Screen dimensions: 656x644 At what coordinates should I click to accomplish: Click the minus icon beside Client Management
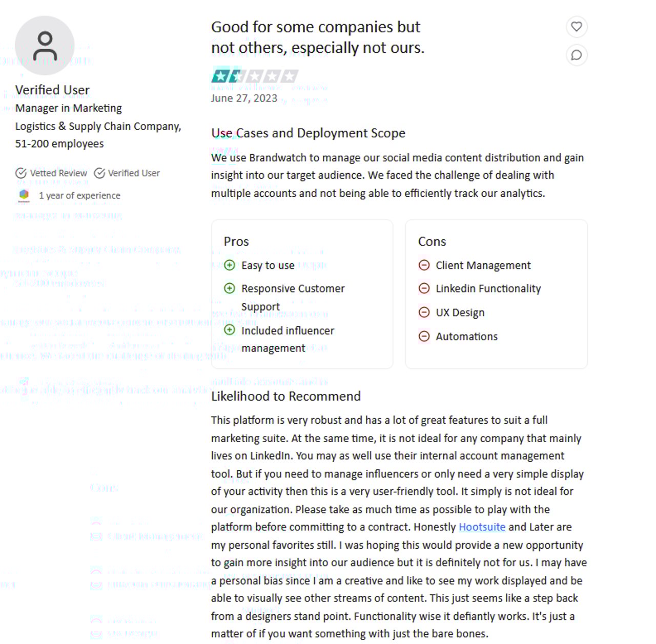(x=424, y=265)
